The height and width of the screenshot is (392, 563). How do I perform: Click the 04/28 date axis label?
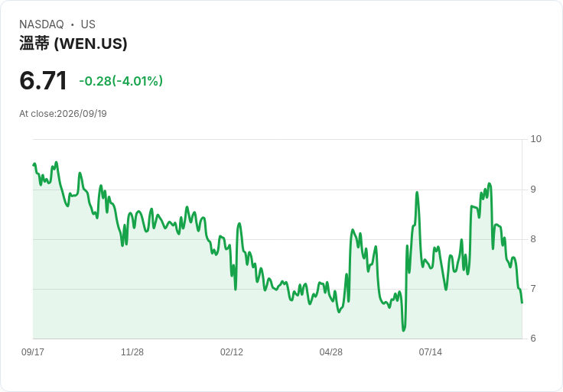[x=330, y=352]
